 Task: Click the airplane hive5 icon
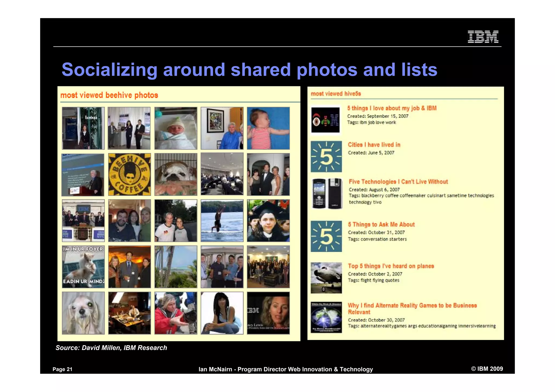pos(326,278)
